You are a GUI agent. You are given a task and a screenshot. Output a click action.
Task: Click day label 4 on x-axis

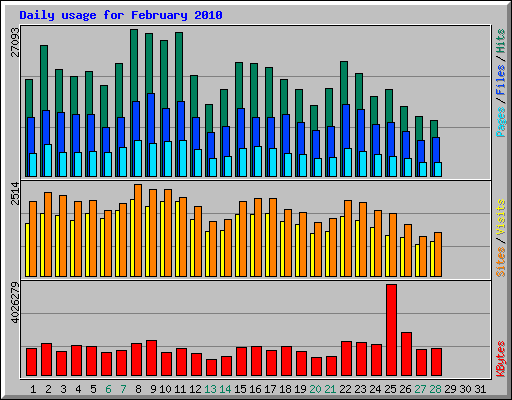coord(78,389)
